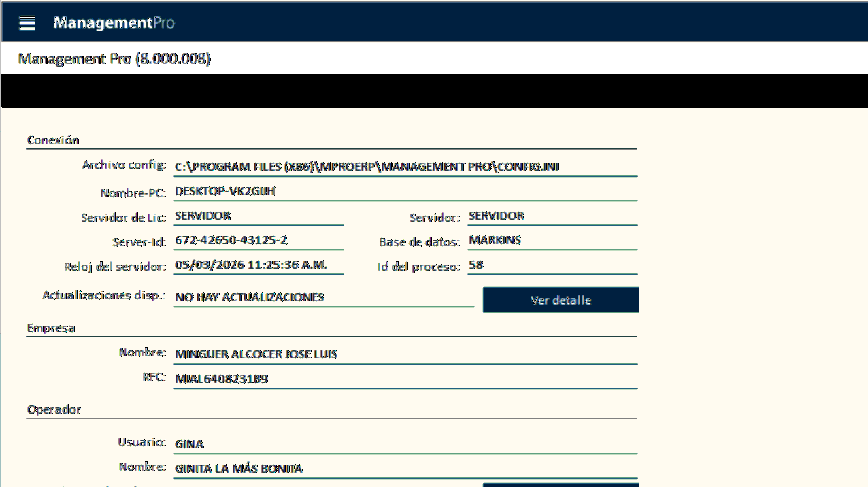Select the Nombre-PC field DESKTOP-VK2GIJH
Viewport: 868px width, 487px height.
(405, 192)
